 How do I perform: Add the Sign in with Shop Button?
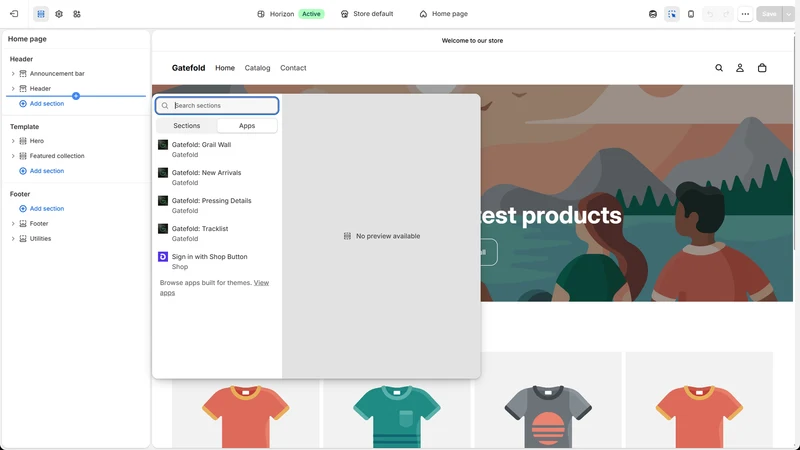217,262
